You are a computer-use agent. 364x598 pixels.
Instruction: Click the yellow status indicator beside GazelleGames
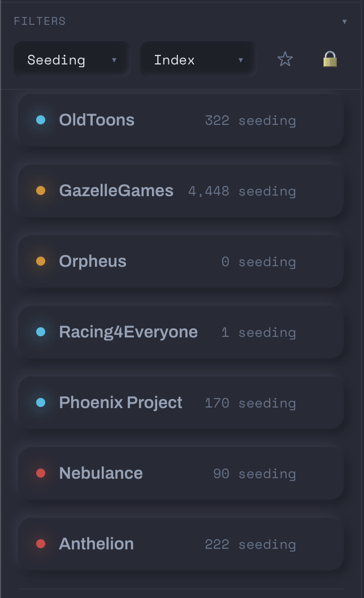coord(40,190)
